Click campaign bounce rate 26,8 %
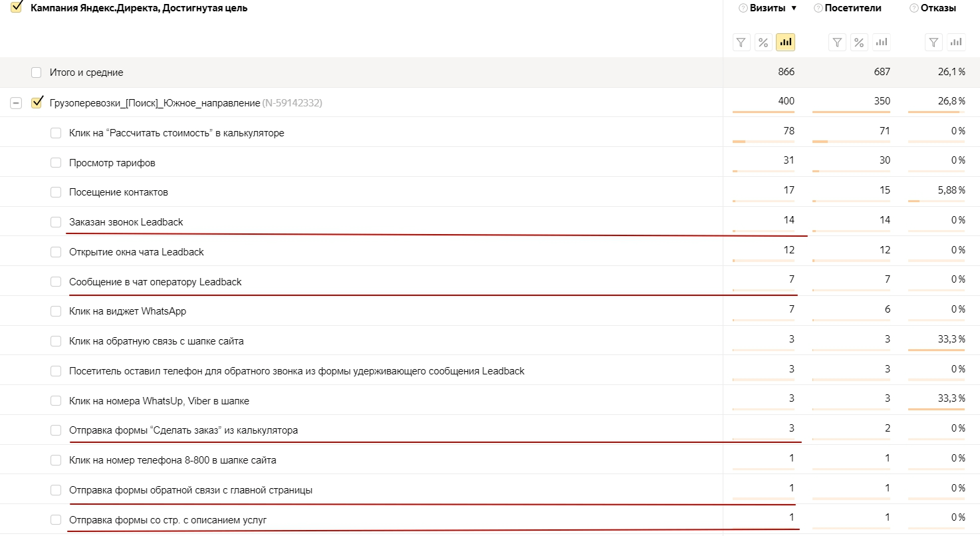Viewport: 980px width, 536px height. [951, 101]
